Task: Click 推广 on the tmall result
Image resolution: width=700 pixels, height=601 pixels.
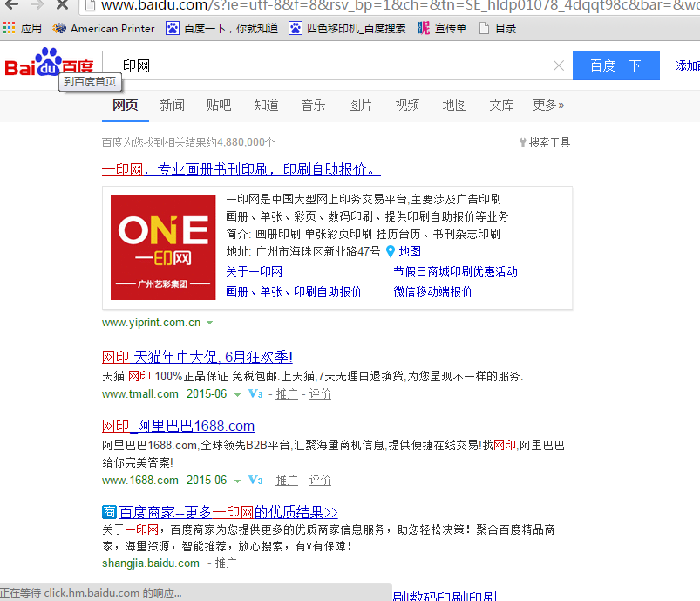Action: (287, 393)
